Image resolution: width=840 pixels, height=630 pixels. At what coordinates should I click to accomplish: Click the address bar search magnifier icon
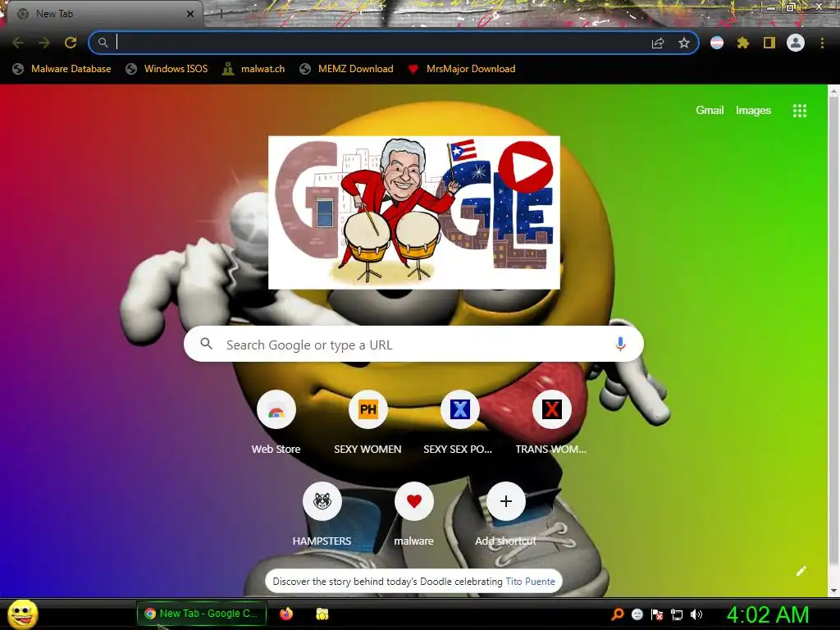point(103,43)
